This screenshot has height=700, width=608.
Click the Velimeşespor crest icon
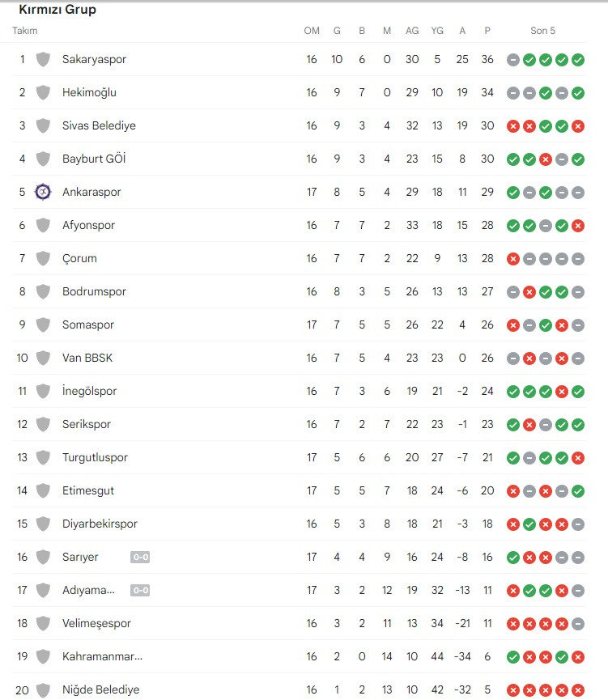44,623
